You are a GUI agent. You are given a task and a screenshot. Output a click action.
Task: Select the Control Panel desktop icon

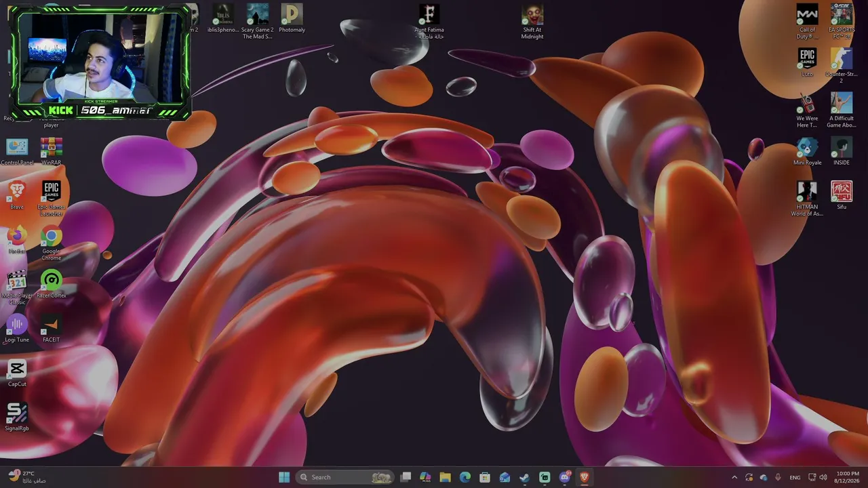[17, 151]
